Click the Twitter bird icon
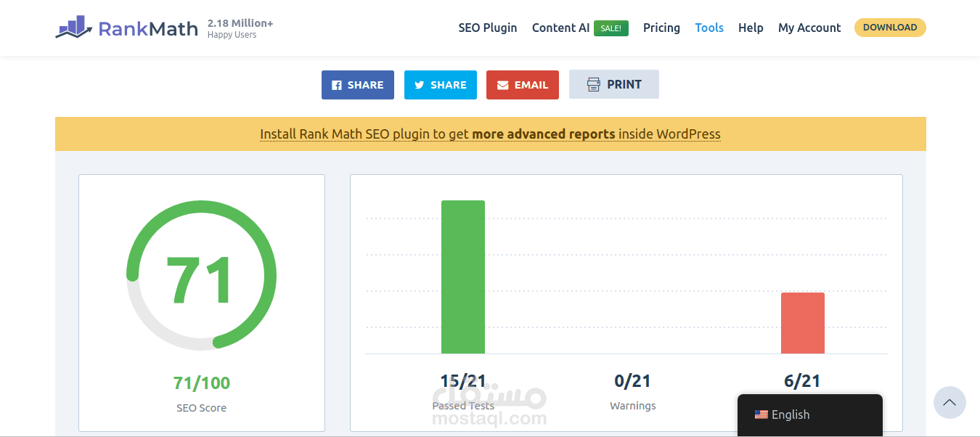 coord(420,85)
